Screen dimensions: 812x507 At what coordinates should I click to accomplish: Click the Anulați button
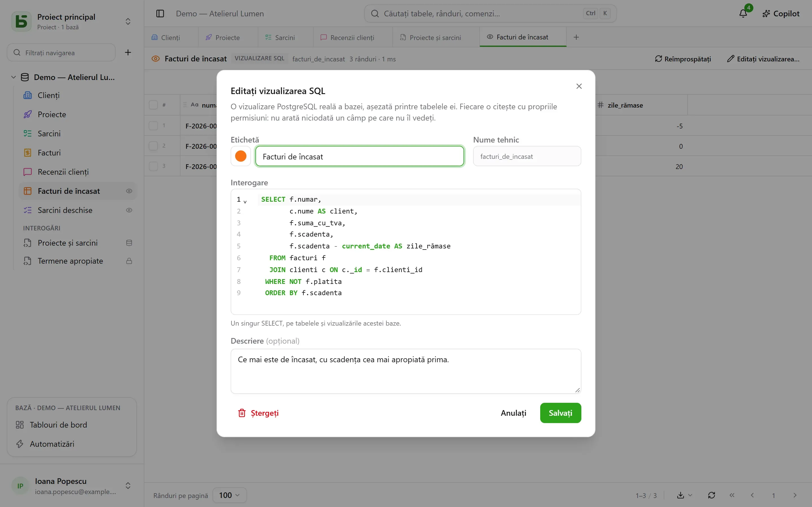click(513, 413)
